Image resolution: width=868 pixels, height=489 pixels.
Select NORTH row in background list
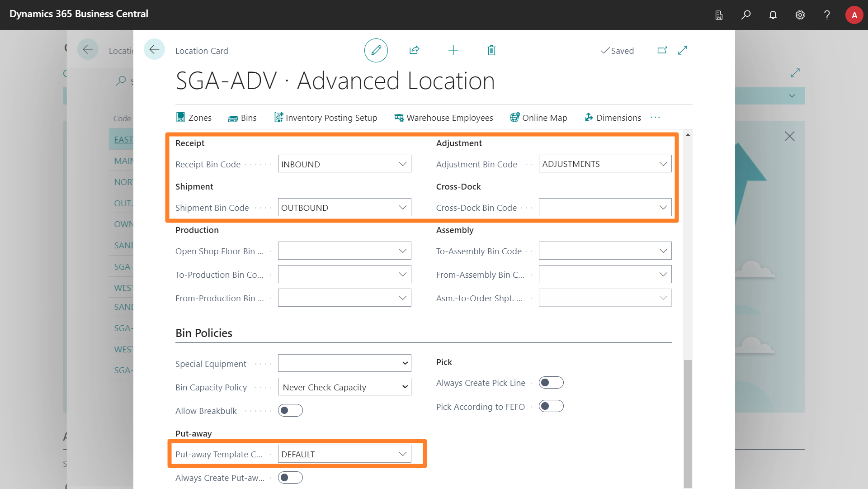coord(121,182)
